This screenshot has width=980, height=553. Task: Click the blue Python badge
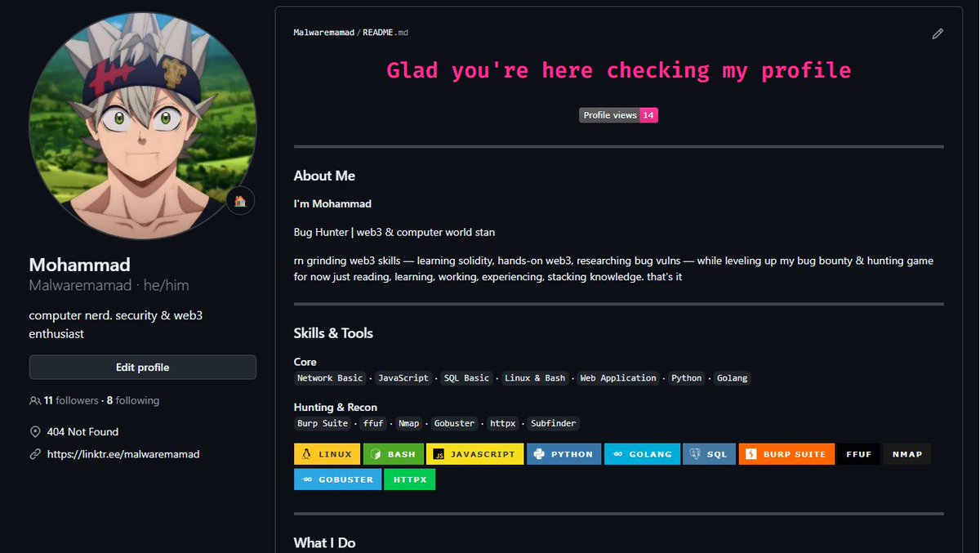(563, 454)
